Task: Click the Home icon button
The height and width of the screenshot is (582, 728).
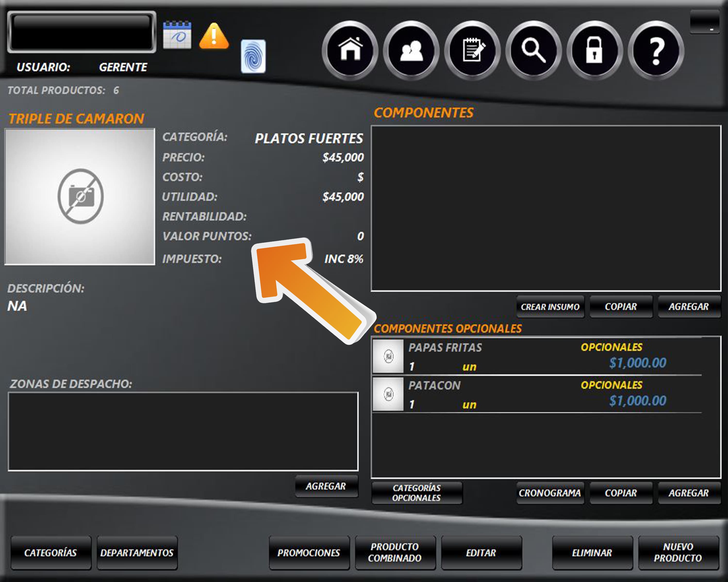Action: tap(350, 50)
